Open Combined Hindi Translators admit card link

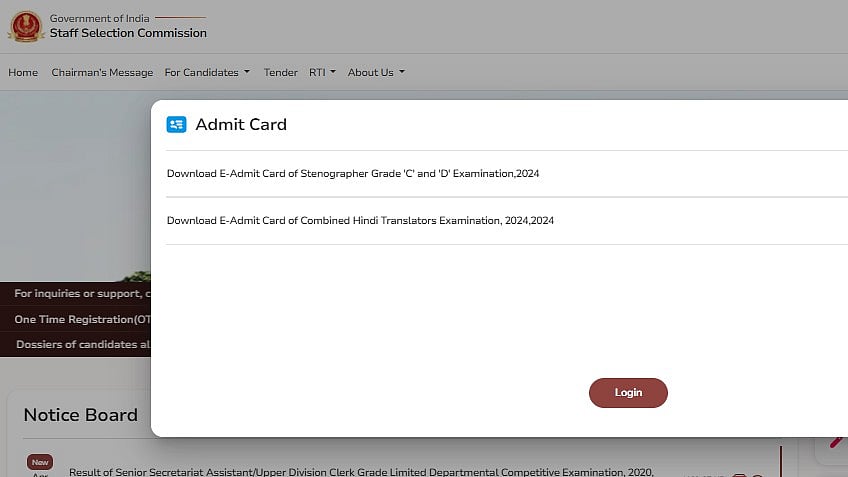(x=360, y=221)
